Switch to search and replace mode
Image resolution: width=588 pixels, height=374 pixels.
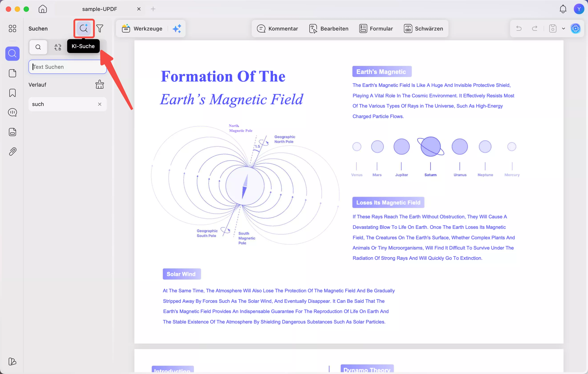[58, 47]
